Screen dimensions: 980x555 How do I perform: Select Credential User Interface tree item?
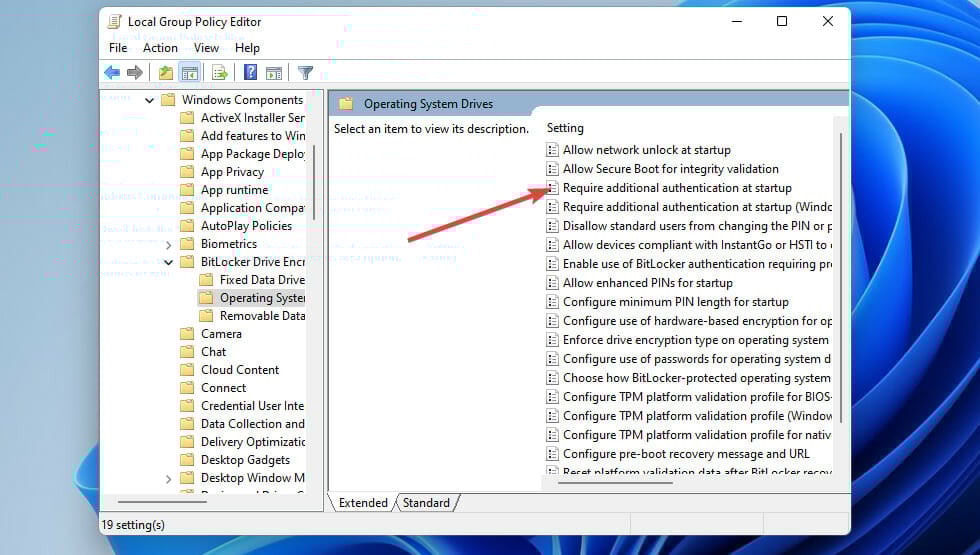click(252, 406)
